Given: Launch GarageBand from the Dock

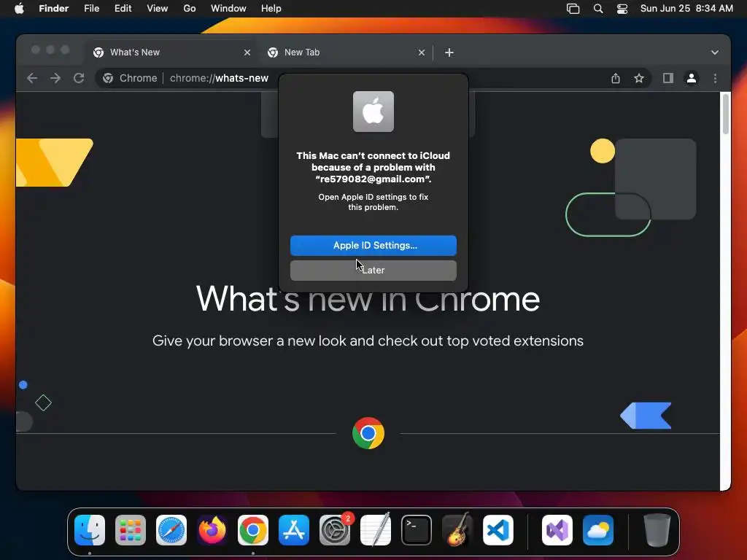Looking at the screenshot, I should 457,530.
